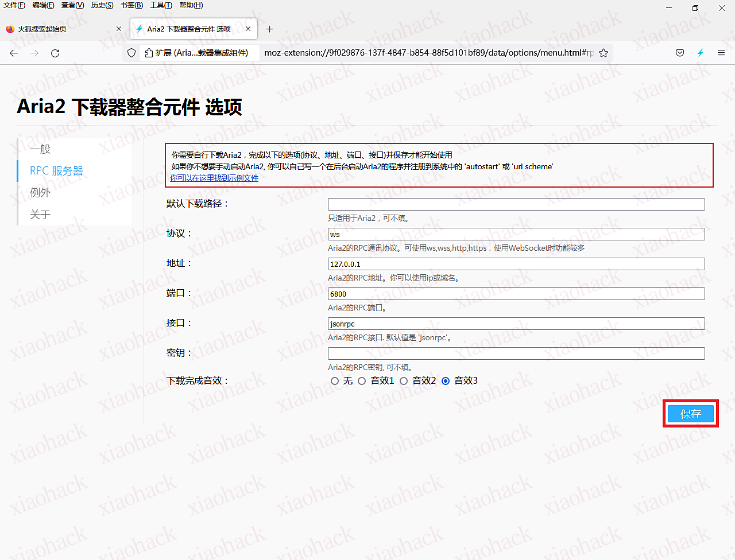Click the hint text 只适用于Aria2，可不填。

click(368, 218)
